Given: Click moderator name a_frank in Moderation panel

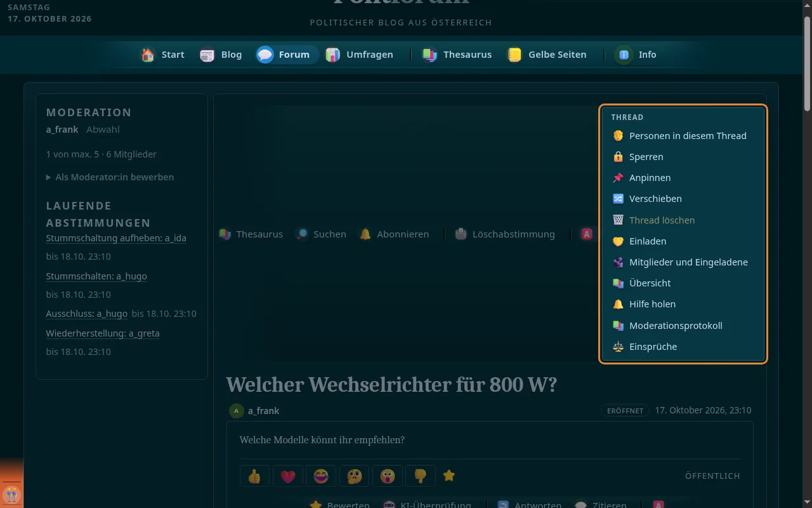Looking at the screenshot, I should 62,130.
